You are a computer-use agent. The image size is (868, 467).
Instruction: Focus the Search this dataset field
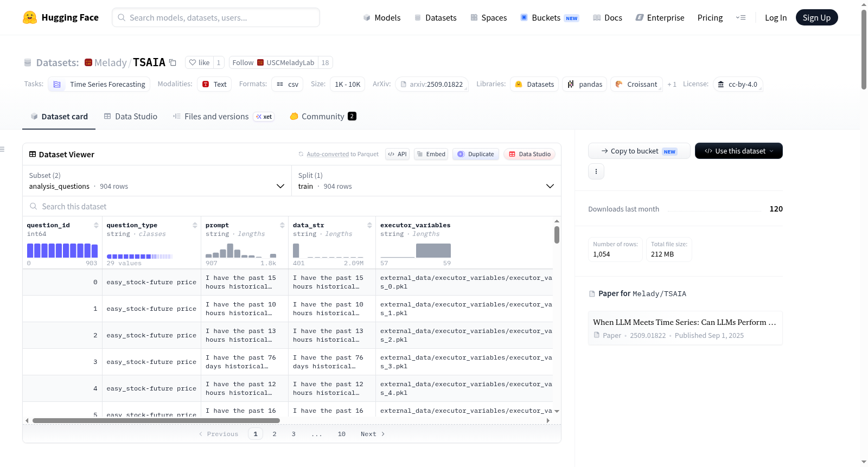coord(292,206)
